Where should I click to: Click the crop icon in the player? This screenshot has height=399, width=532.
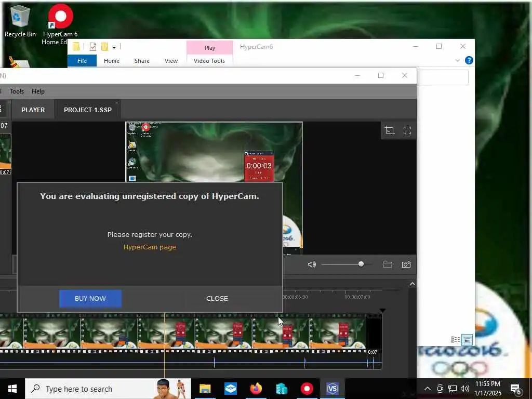389,130
